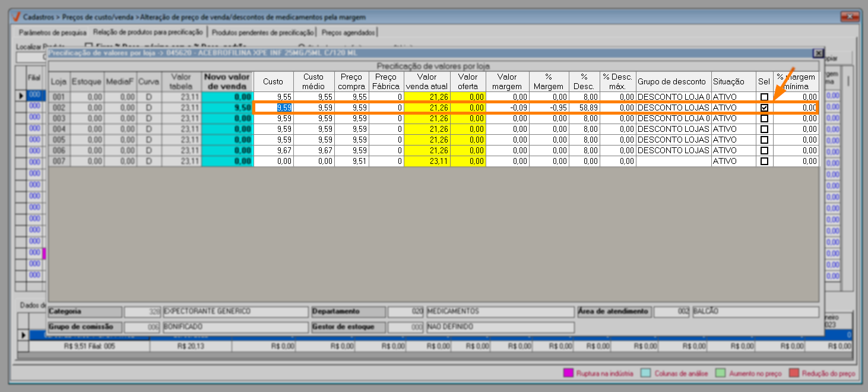Image resolution: width=868 pixels, height=392 pixels.
Task: Click the Ruptura na indústria magenta legend swatch
Action: (568, 374)
